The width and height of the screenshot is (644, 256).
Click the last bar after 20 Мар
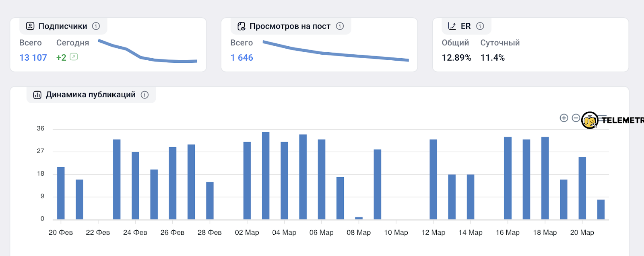pyautogui.click(x=601, y=209)
